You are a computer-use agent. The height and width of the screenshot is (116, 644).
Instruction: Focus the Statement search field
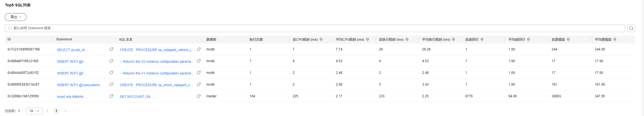click(315, 28)
